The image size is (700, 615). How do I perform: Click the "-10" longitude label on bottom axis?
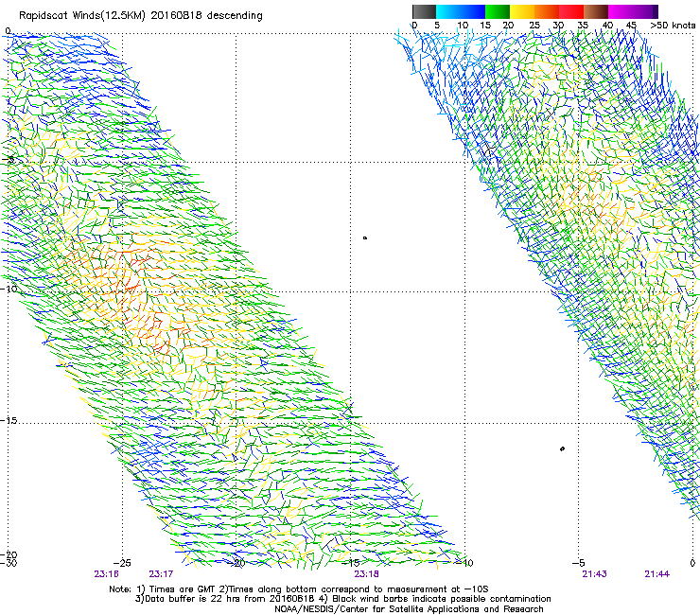[x=464, y=563]
